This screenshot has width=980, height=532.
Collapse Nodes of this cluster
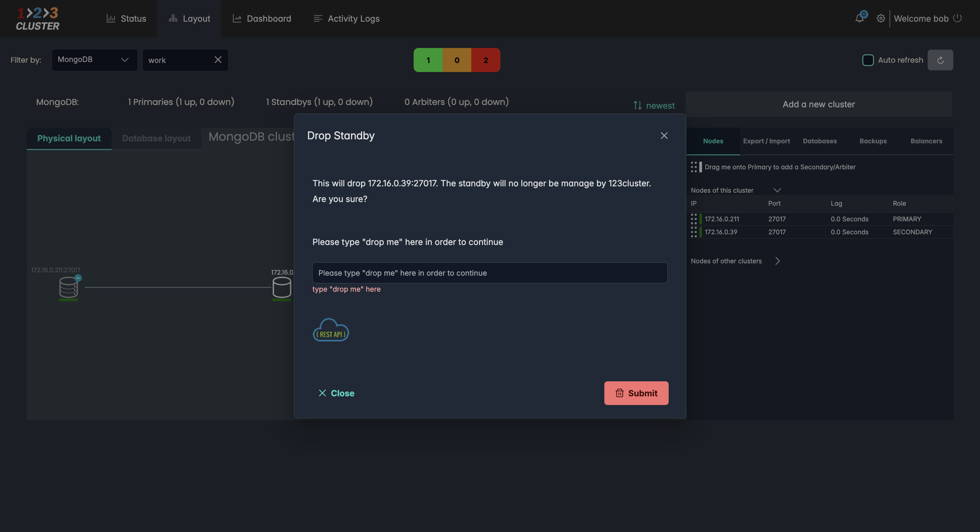pos(777,190)
